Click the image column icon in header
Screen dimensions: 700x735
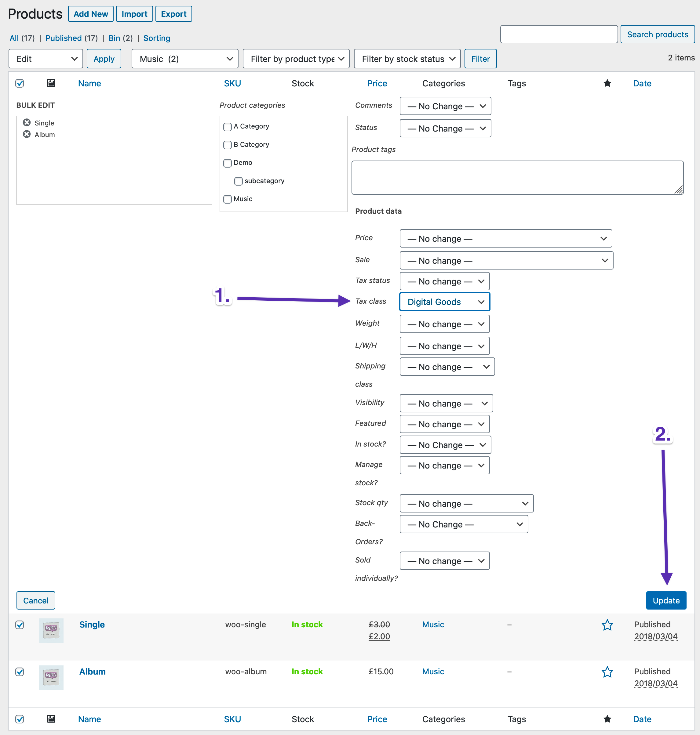click(51, 83)
